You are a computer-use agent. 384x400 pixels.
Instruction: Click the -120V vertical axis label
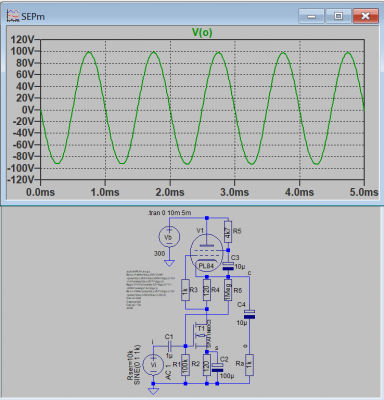[21, 180]
